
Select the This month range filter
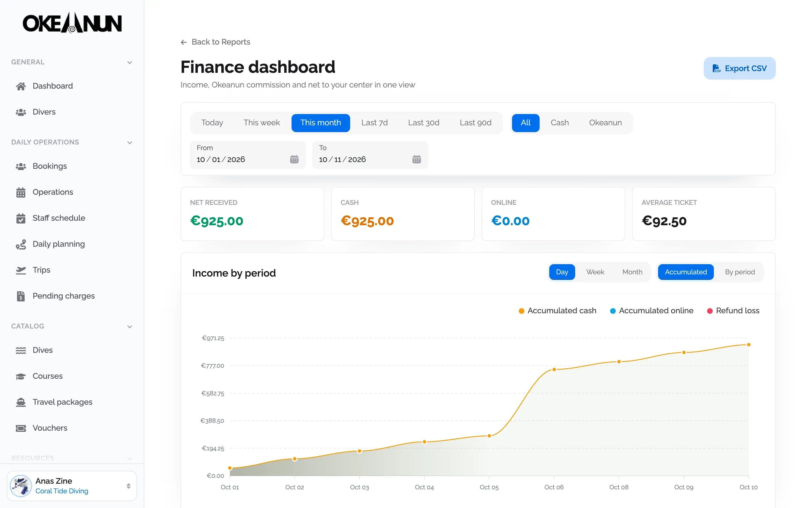tap(321, 123)
